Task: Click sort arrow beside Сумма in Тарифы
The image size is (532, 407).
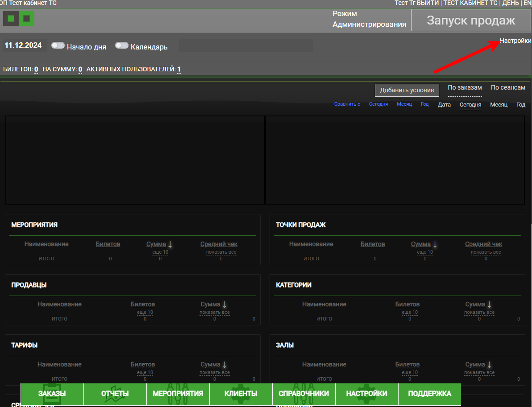Action: click(x=224, y=365)
